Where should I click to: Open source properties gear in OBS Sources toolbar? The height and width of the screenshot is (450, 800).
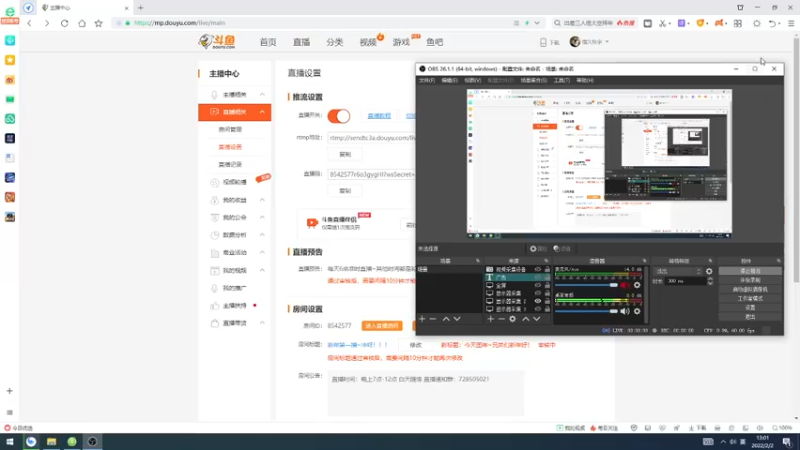[513, 319]
